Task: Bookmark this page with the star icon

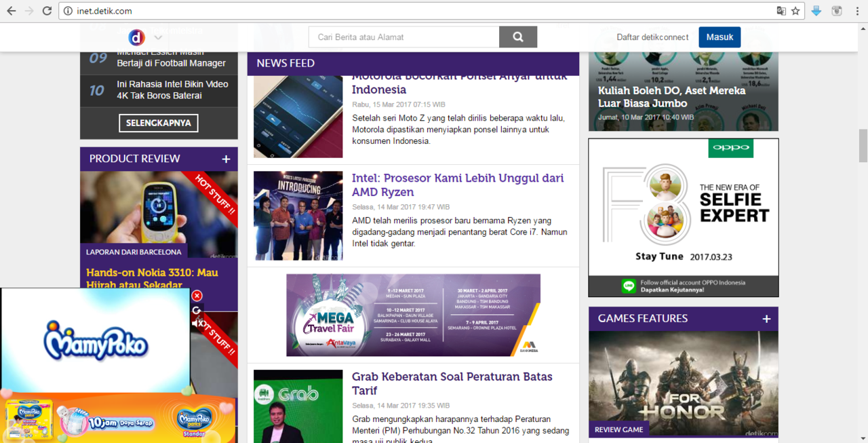Action: [795, 11]
